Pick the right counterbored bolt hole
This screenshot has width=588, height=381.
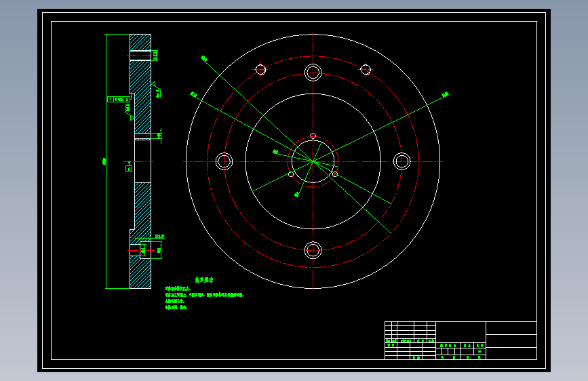coord(402,161)
